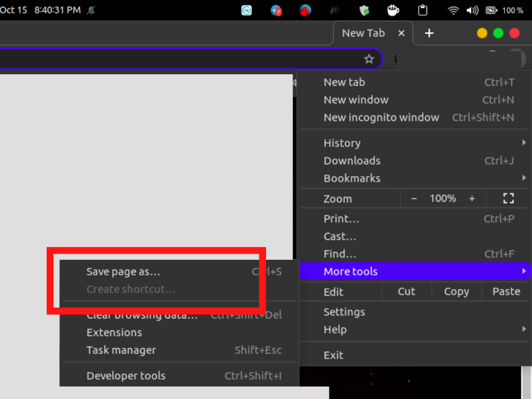Image resolution: width=532 pixels, height=399 pixels.
Task: Open the Downloads menu item
Action: [x=414, y=161]
